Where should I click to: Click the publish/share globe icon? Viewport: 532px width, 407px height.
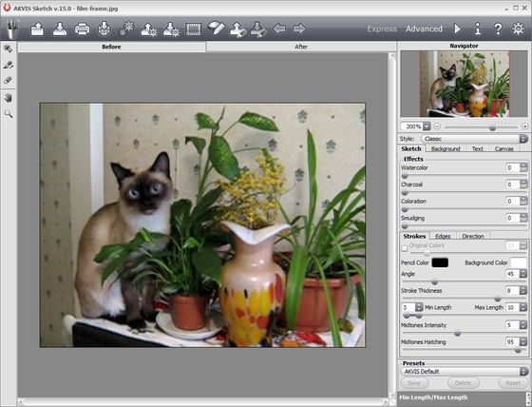pos(104,29)
